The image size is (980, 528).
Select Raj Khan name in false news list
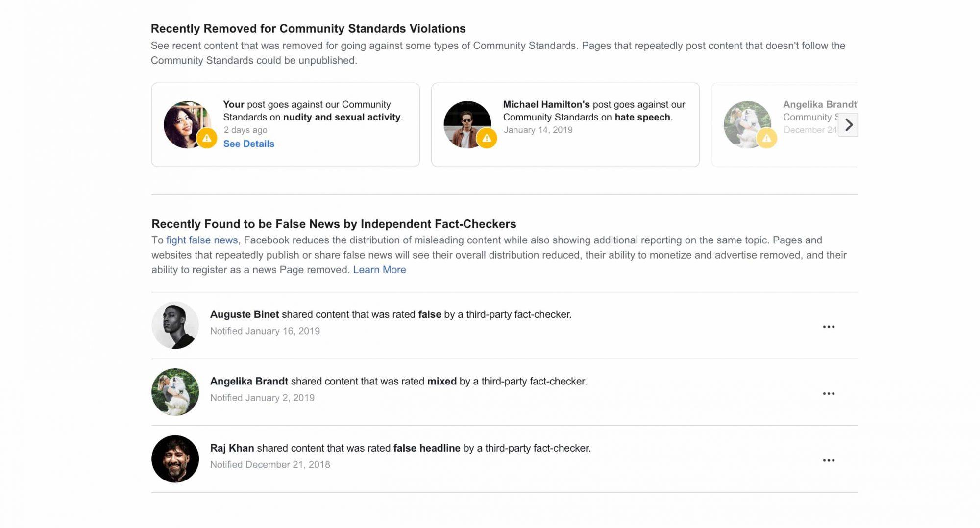click(x=232, y=448)
